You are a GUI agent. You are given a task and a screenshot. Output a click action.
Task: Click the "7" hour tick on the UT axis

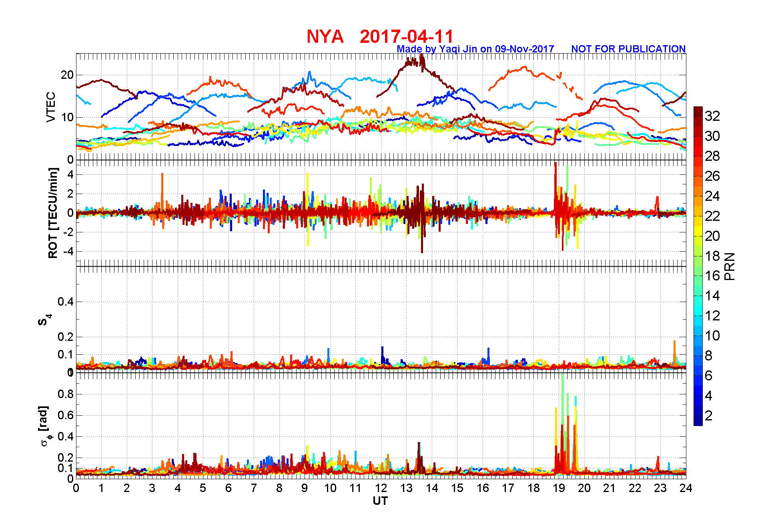click(x=254, y=488)
